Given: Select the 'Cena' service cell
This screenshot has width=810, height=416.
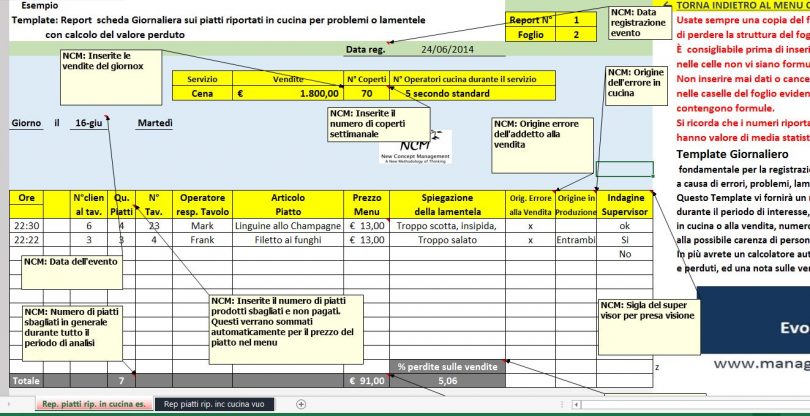Looking at the screenshot, I should 202,94.
